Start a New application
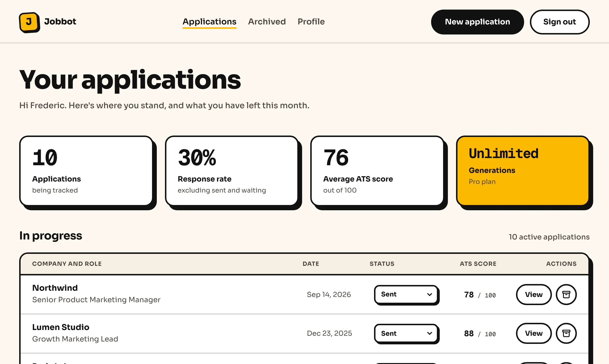Image resolution: width=609 pixels, height=364 pixels. [x=477, y=22]
